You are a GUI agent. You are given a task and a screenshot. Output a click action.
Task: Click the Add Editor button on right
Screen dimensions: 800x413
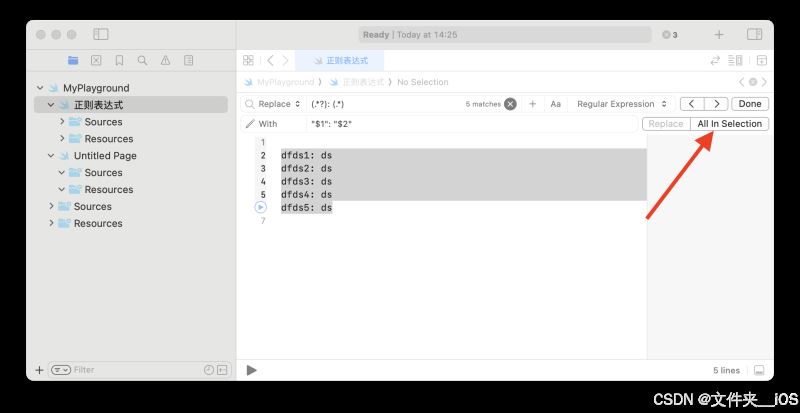(761, 61)
